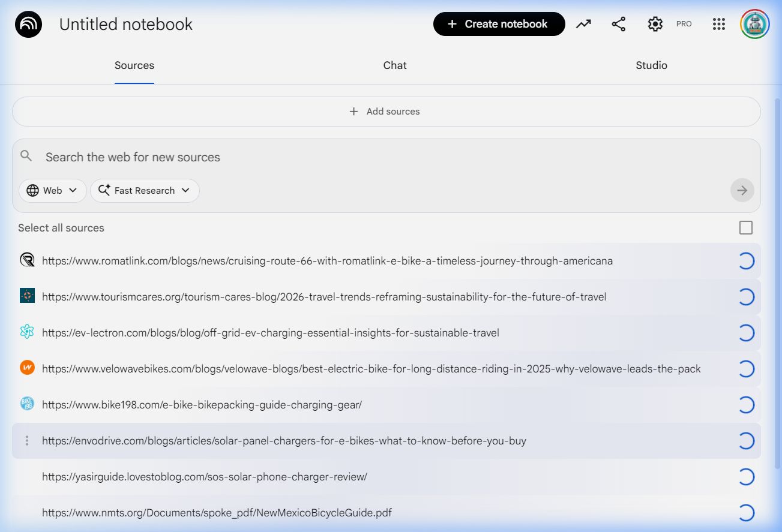Click the share notebook icon
782x532 pixels.
point(618,24)
